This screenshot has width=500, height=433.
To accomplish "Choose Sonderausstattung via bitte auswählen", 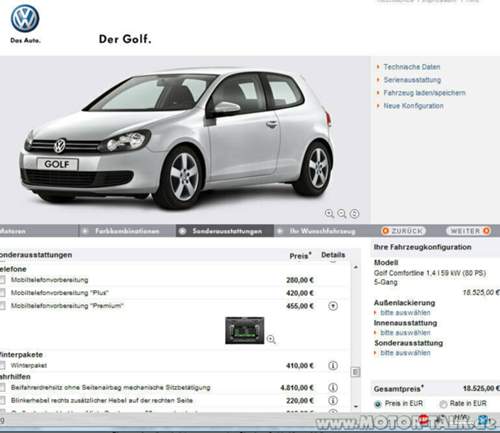I will [x=405, y=353].
